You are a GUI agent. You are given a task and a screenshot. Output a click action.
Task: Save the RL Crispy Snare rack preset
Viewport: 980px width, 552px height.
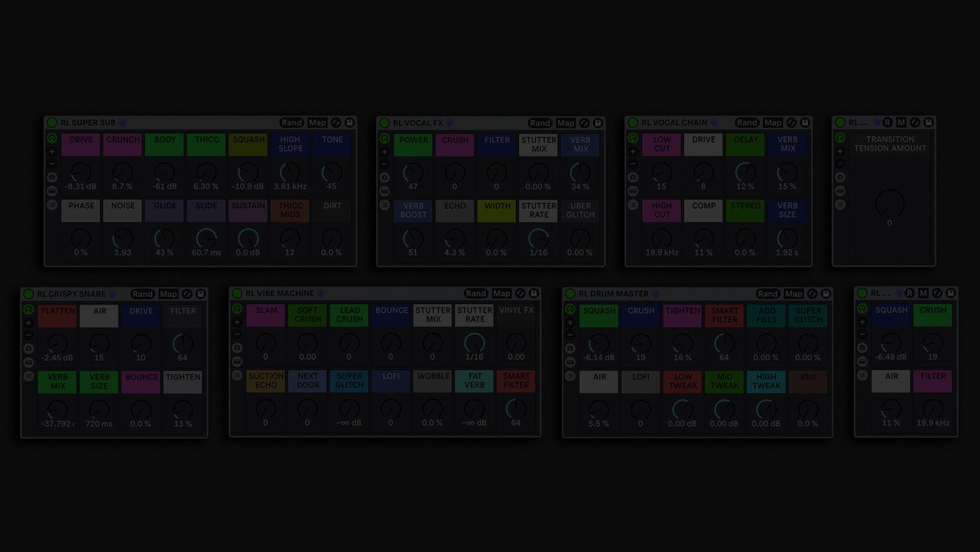click(x=199, y=294)
